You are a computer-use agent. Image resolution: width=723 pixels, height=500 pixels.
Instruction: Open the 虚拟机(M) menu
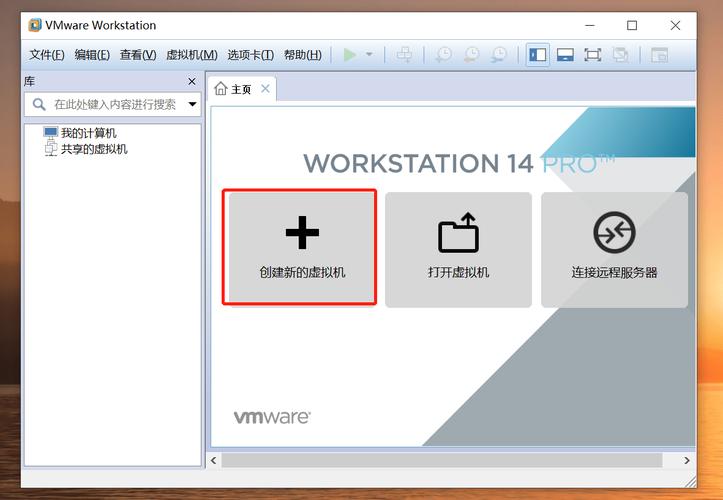(x=192, y=55)
